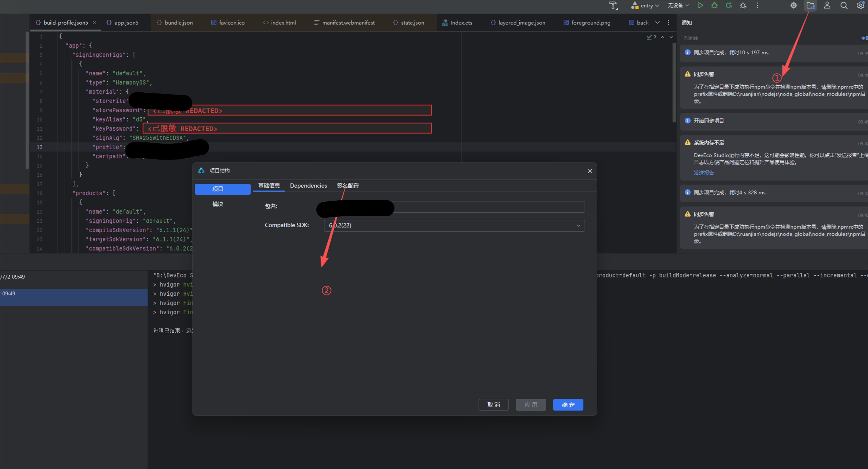
Task: Click the 应用 button
Action: (531, 405)
